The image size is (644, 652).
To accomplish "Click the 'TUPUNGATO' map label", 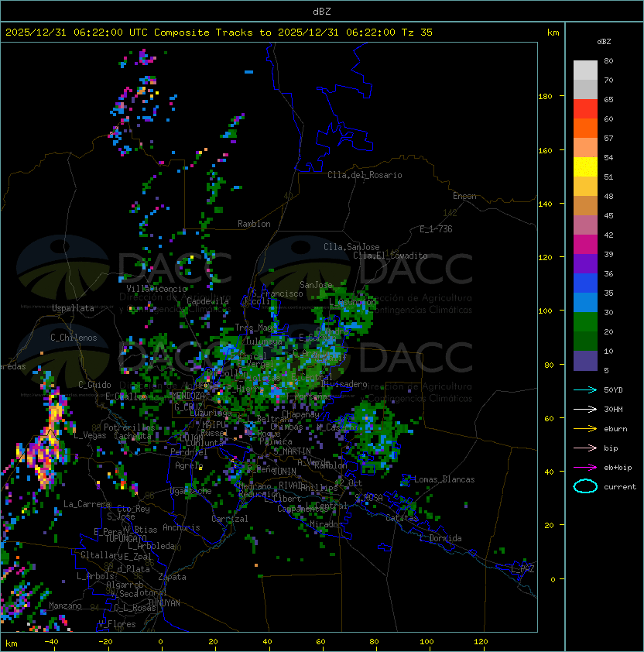I will 126,539.
